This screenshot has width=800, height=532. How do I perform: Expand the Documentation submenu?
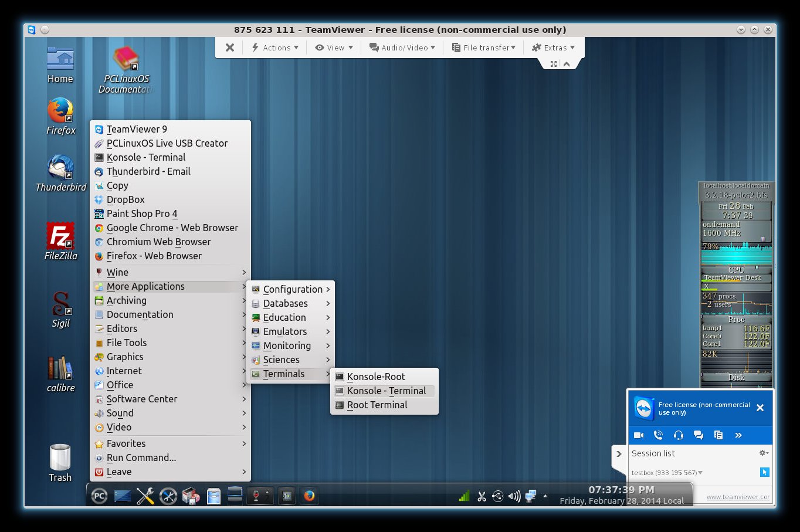click(x=170, y=314)
